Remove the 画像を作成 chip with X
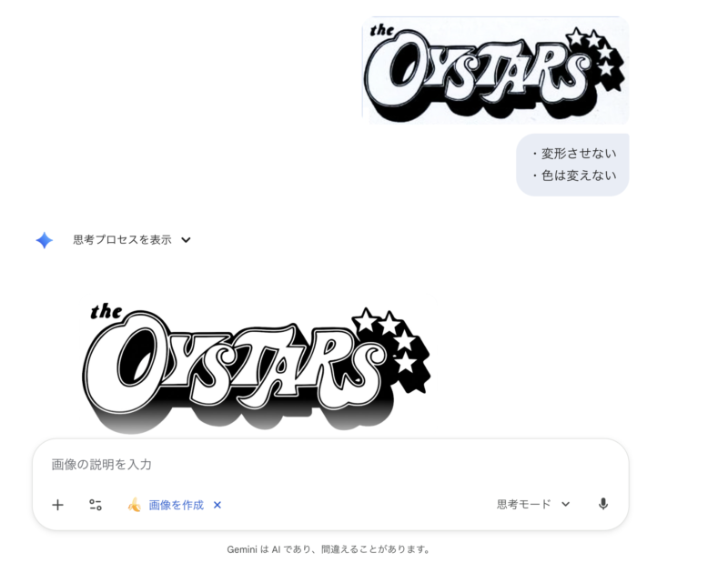Screen dimensions: 728x563 217,505
